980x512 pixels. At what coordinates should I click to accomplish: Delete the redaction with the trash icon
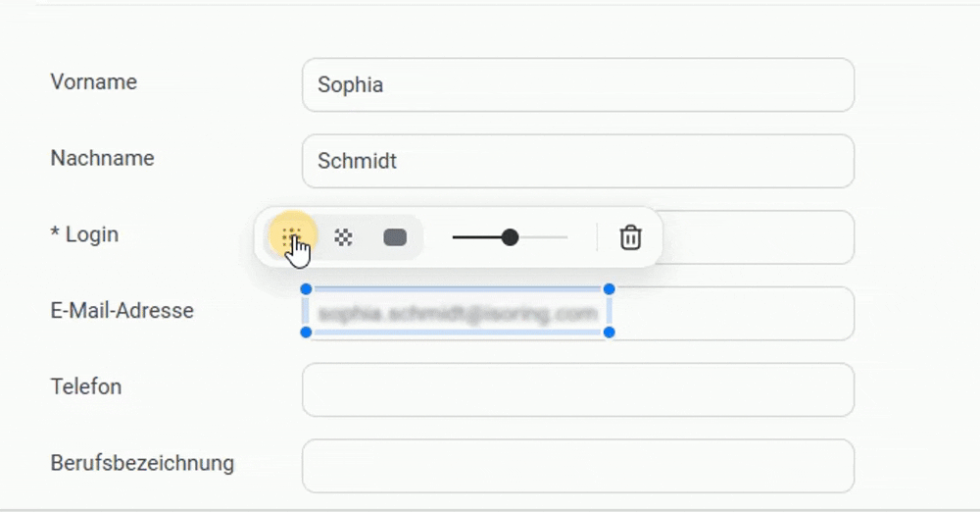(631, 237)
